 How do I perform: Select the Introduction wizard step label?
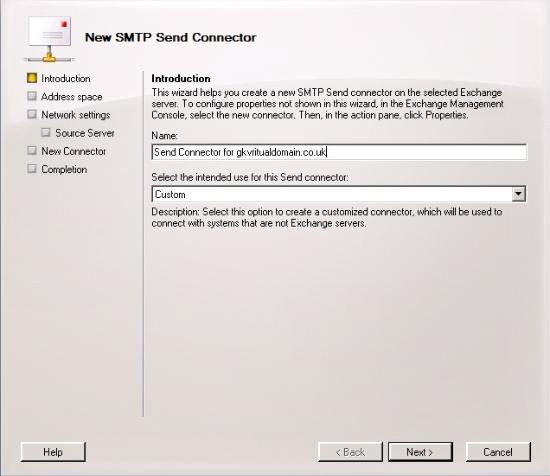[x=66, y=79]
